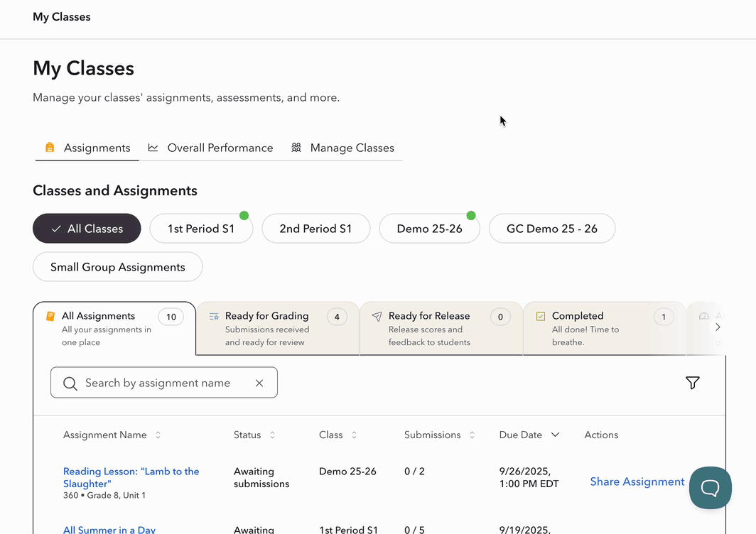Open the Completed status tab
Image resolution: width=756 pixels, height=534 pixels.
pyautogui.click(x=605, y=328)
